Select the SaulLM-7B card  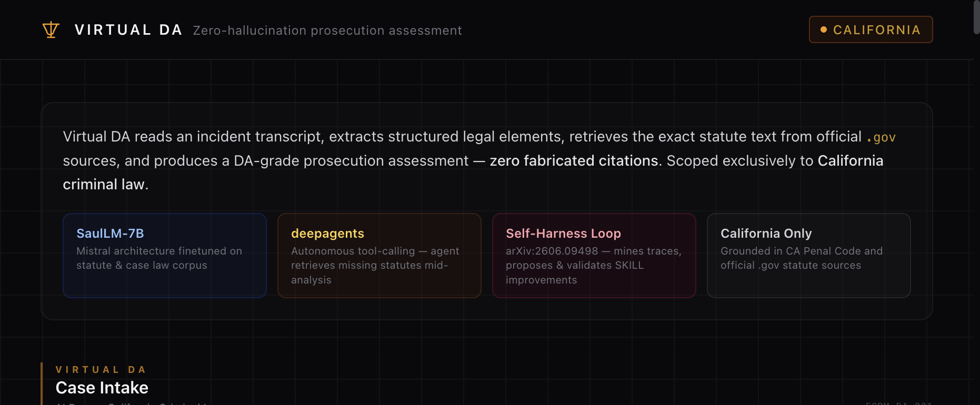[165, 256]
